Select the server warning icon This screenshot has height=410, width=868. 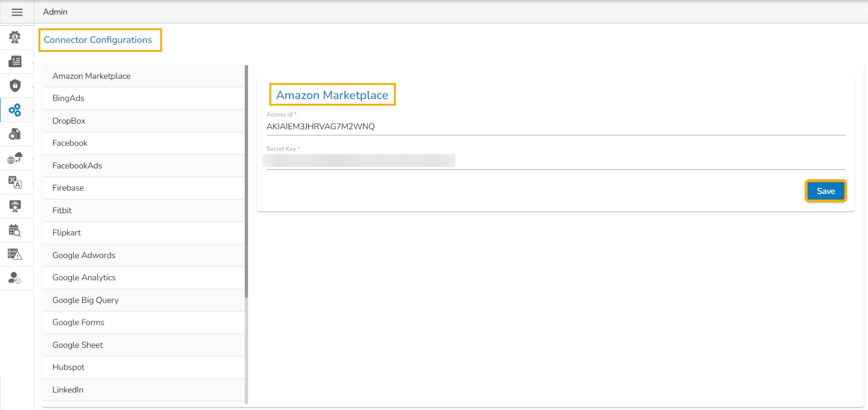[x=15, y=254]
